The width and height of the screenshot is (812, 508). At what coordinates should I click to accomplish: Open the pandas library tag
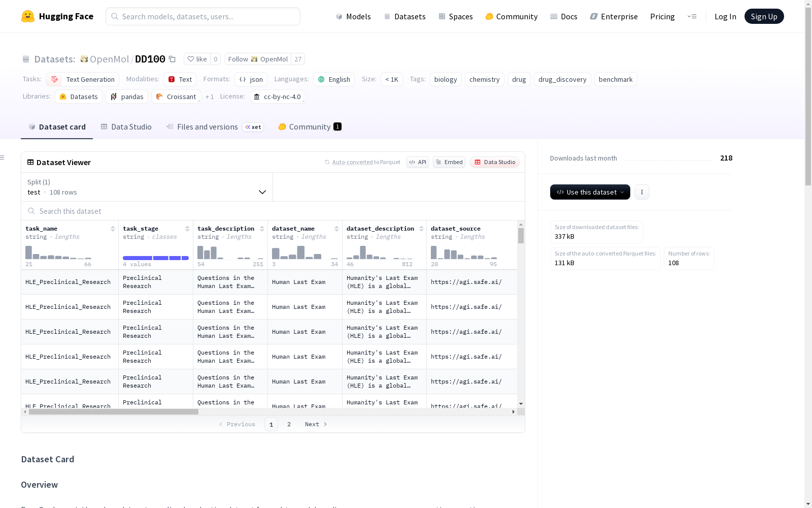point(127,97)
